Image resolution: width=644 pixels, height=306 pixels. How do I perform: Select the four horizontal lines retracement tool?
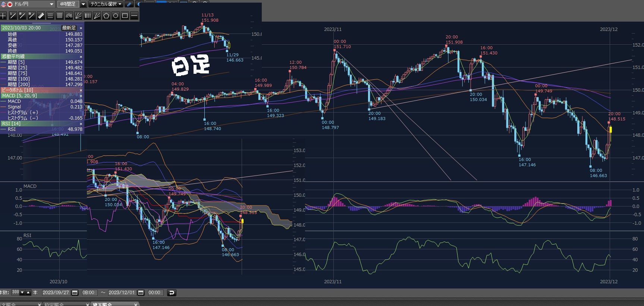[x=59, y=16]
